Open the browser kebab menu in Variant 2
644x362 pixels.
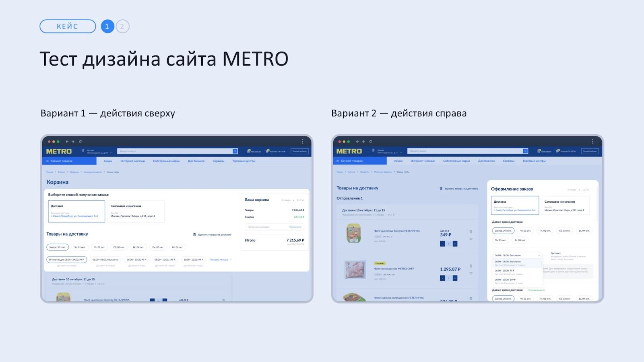coord(592,142)
